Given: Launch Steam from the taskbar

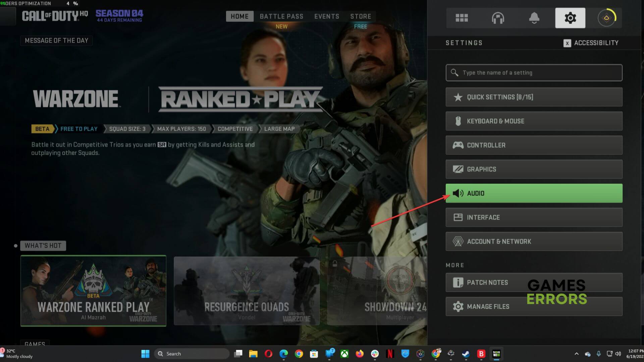Looking at the screenshot, I should (x=466, y=354).
